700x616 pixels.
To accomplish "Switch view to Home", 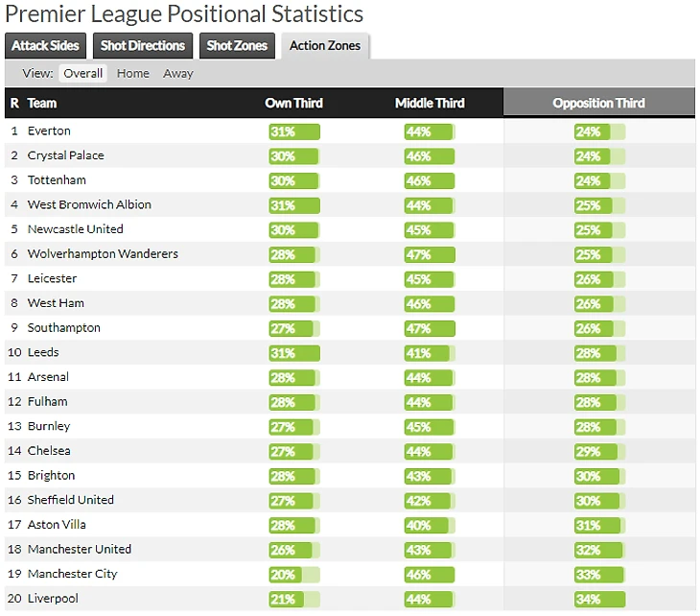I will tap(133, 73).
